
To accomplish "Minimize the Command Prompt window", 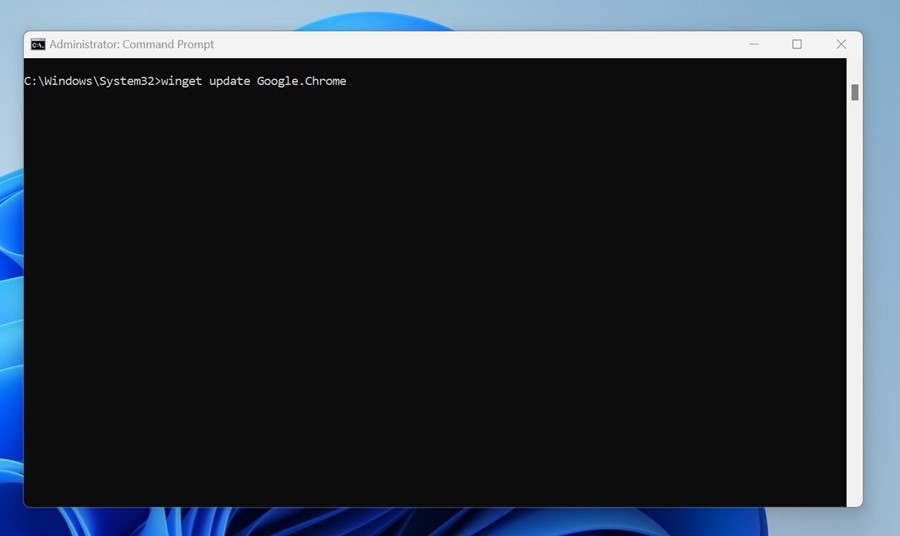I will 754,44.
